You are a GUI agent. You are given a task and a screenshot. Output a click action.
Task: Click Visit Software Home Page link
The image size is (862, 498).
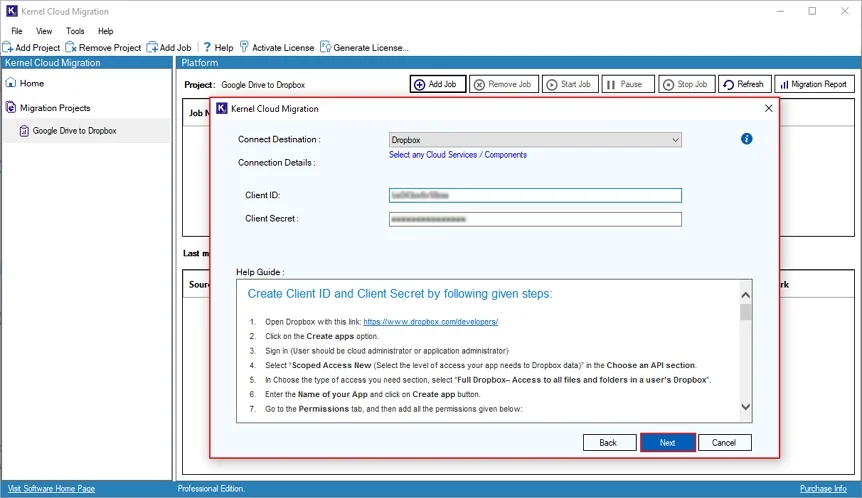[51, 489]
